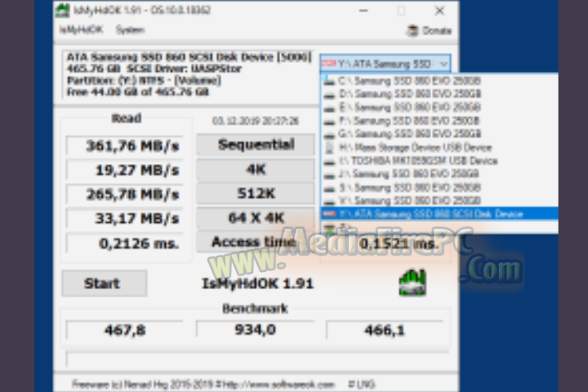Select the J:\ Samsung SSD drive entry
The width and height of the screenshot is (588, 392).
point(439,174)
